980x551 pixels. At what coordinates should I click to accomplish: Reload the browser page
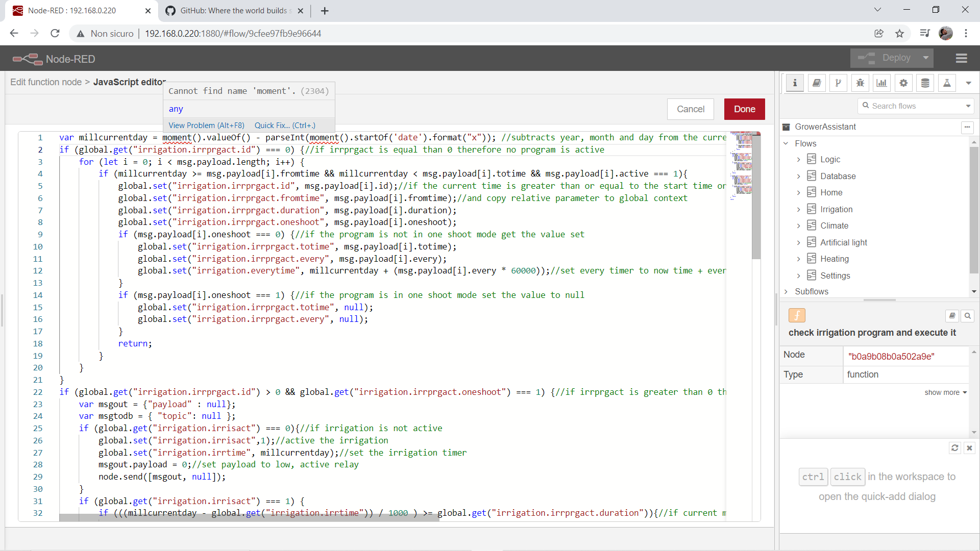pos(55,34)
